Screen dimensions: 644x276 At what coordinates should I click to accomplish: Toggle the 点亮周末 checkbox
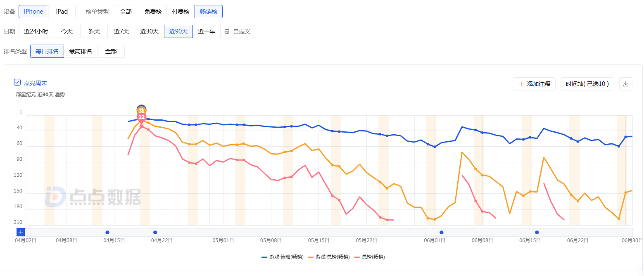click(x=17, y=83)
